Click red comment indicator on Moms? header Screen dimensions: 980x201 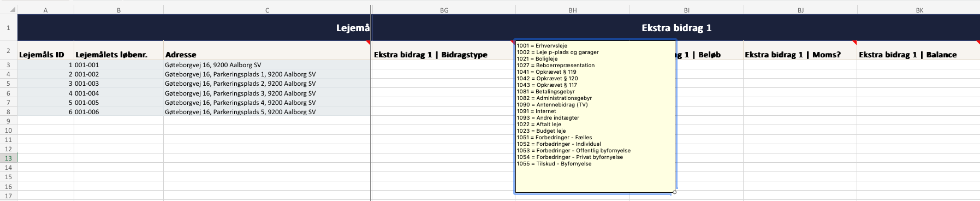[x=855, y=43]
